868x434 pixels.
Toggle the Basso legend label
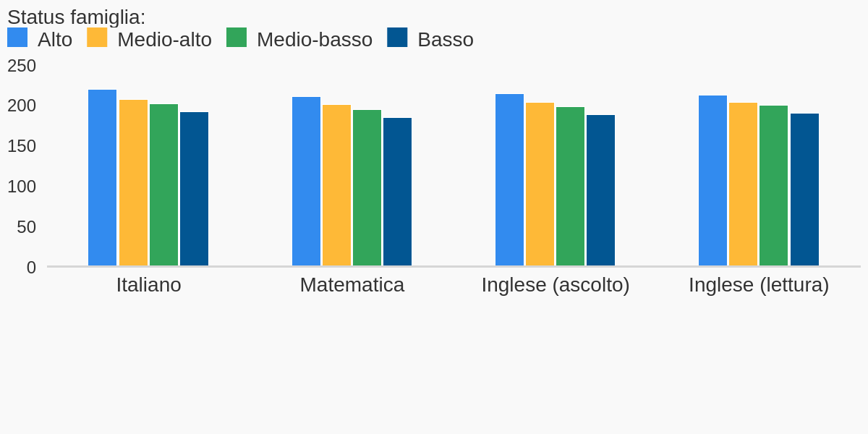(446, 40)
